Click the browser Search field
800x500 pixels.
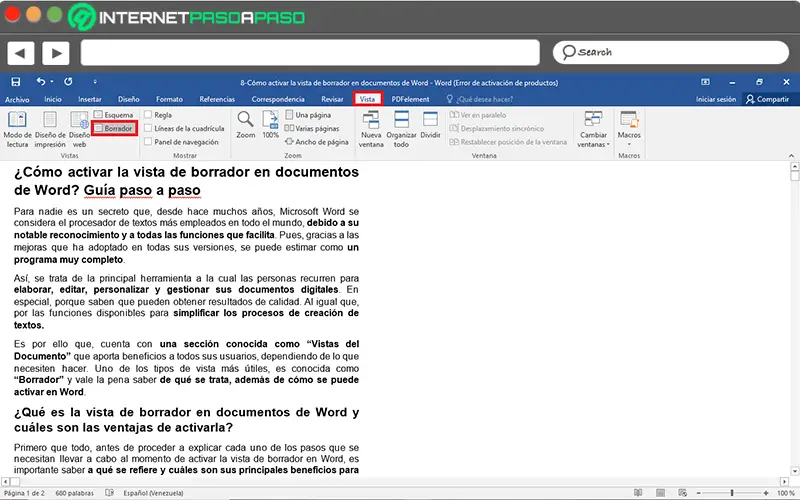point(670,52)
